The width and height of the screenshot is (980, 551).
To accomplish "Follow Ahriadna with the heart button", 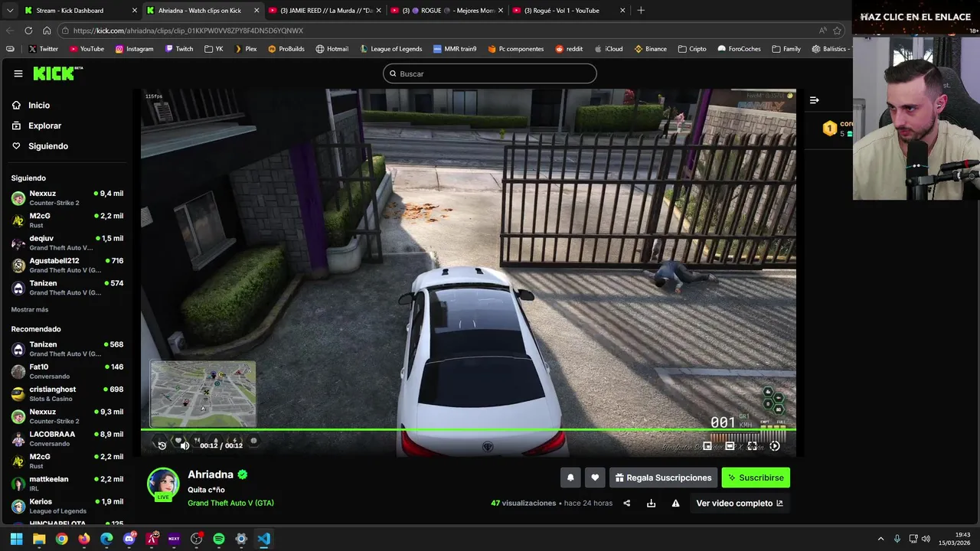I will 595,478.
